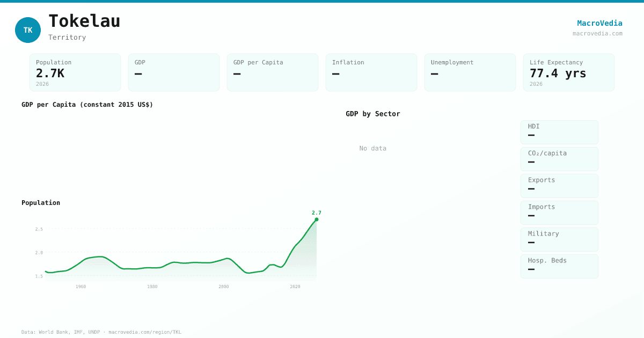
Task: Select the Population stat card
Action: click(x=75, y=72)
